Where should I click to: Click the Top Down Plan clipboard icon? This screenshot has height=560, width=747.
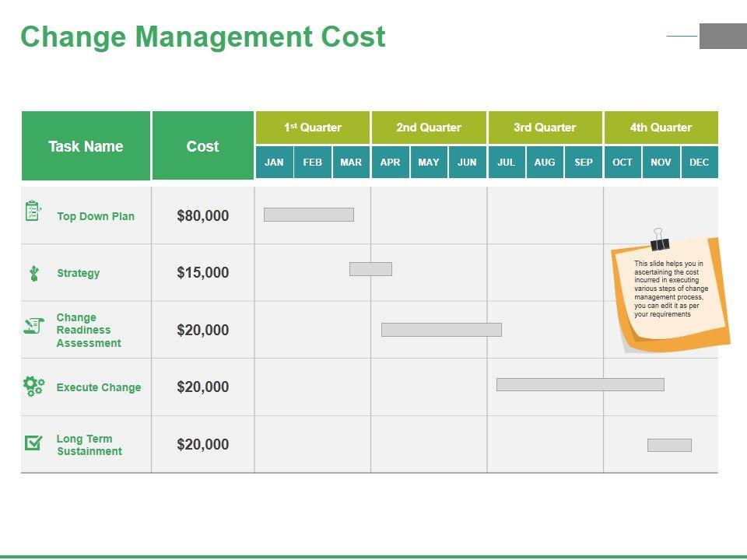[x=33, y=212]
